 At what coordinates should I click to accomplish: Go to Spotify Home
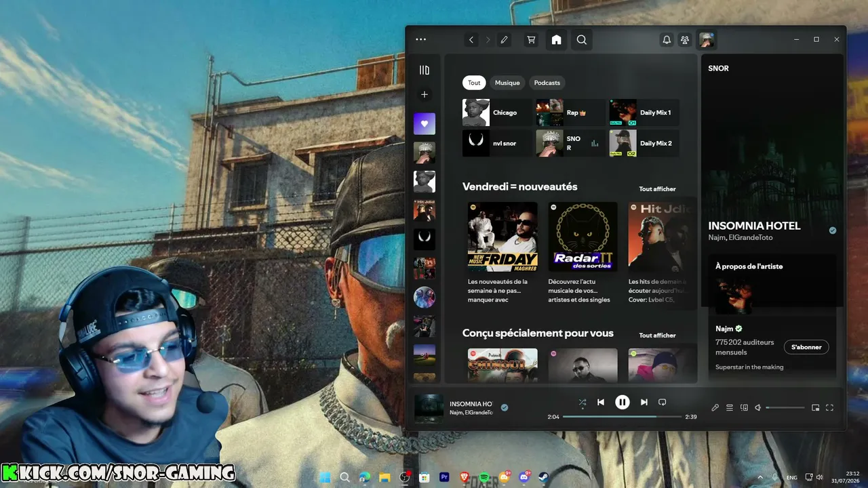pyautogui.click(x=556, y=40)
